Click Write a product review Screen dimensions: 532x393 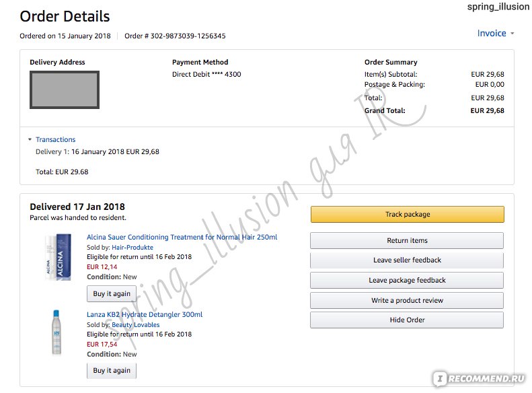pyautogui.click(x=407, y=300)
